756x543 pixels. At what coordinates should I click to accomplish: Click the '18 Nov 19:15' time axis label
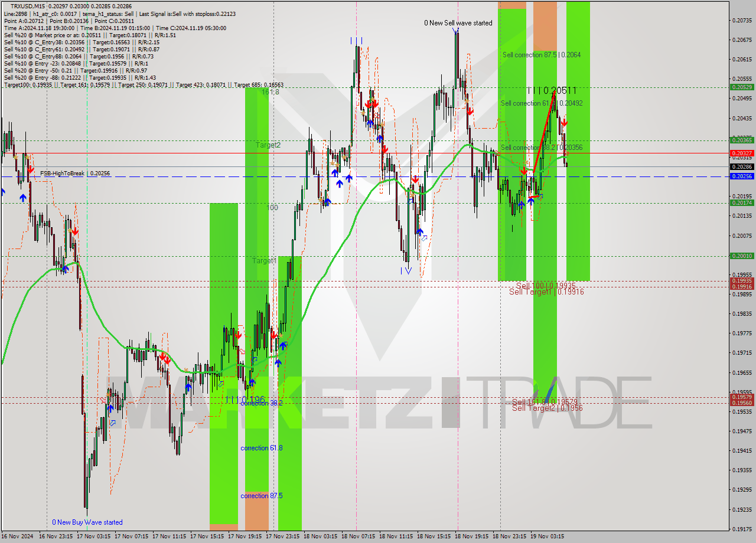point(472,537)
